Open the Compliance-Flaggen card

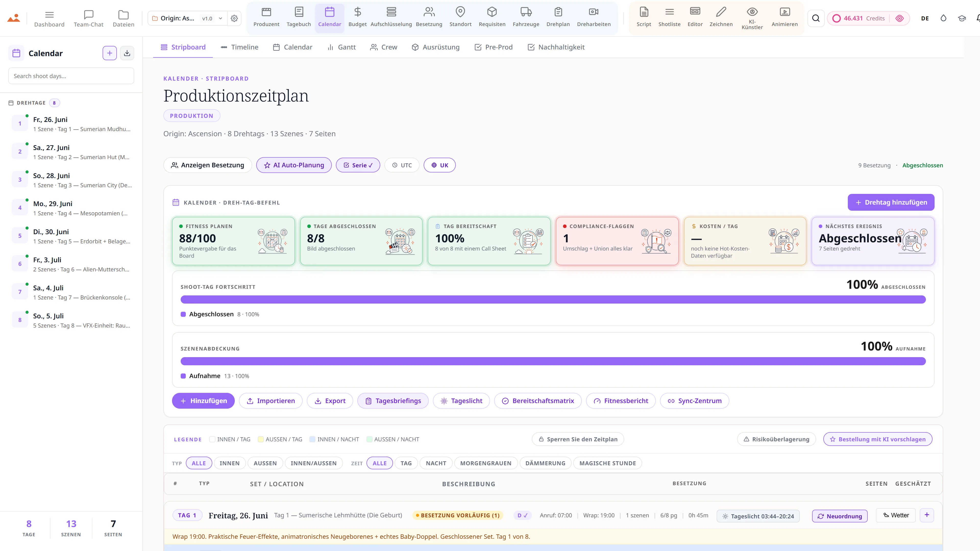click(617, 241)
